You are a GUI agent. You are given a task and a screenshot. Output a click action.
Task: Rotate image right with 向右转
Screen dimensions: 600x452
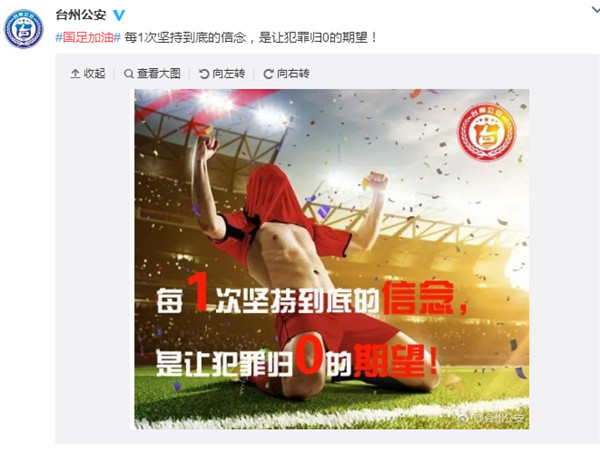pyautogui.click(x=287, y=73)
